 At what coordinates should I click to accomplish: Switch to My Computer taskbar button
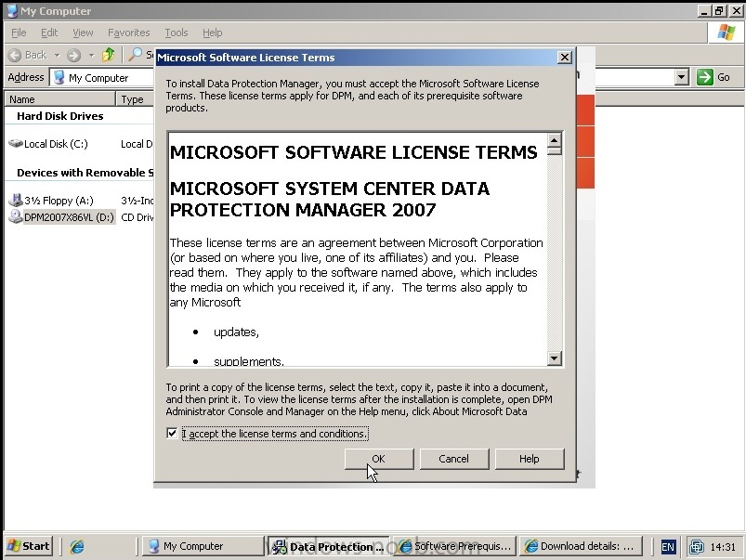click(203, 546)
